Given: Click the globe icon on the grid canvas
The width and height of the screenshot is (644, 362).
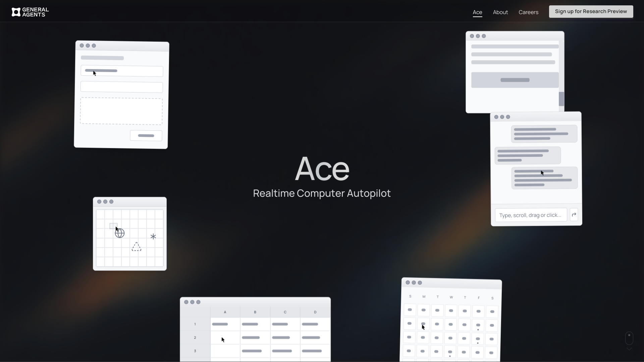Looking at the screenshot, I should click(120, 233).
